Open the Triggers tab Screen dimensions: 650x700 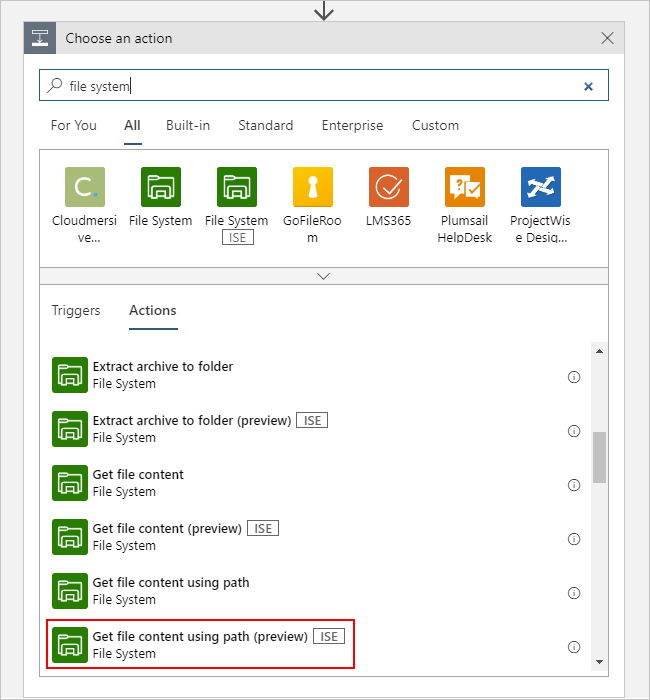(x=76, y=311)
